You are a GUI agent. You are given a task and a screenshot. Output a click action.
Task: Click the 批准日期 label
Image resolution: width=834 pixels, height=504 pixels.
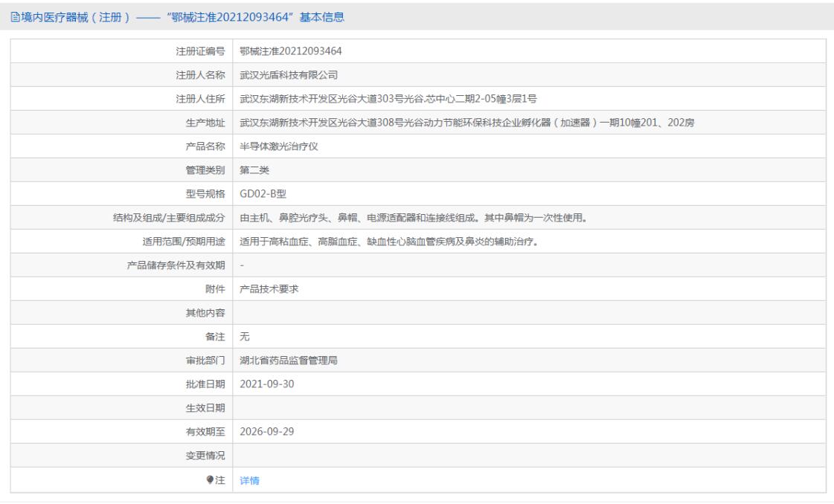205,384
